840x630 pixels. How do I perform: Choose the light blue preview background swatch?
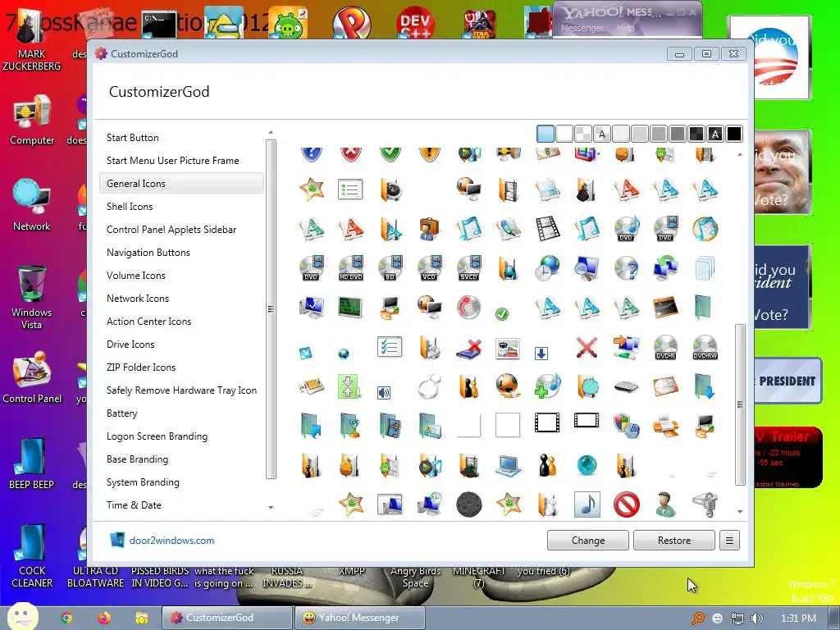[x=546, y=134]
